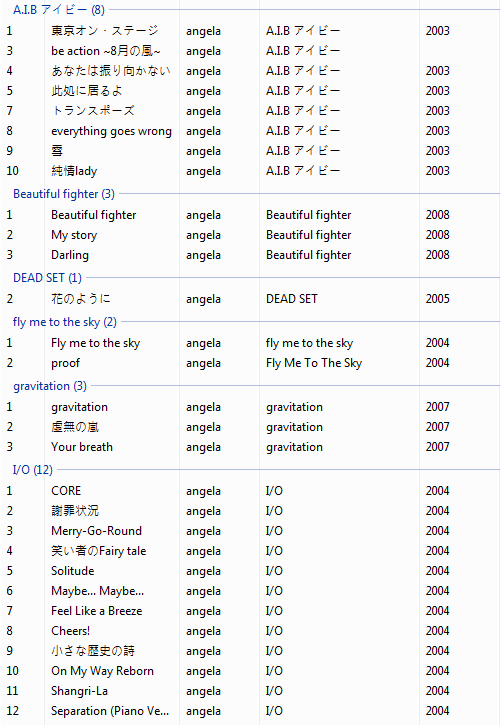Select track Merry-Go-Round

coord(97,531)
